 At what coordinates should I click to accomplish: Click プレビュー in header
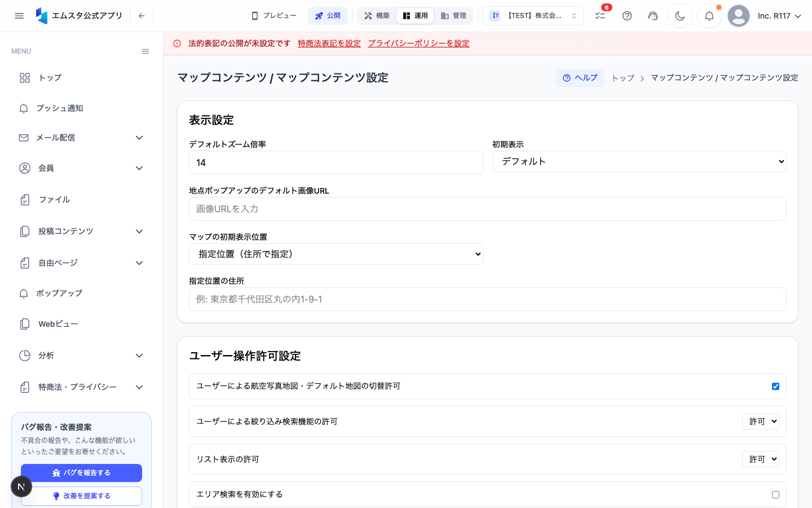pyautogui.click(x=274, y=16)
